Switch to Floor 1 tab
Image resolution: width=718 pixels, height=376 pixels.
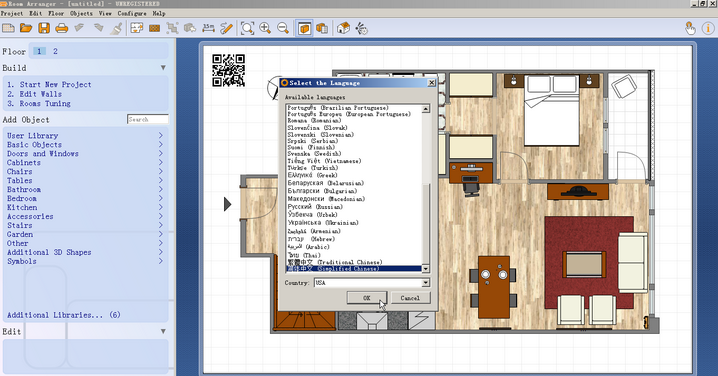pyautogui.click(x=39, y=51)
